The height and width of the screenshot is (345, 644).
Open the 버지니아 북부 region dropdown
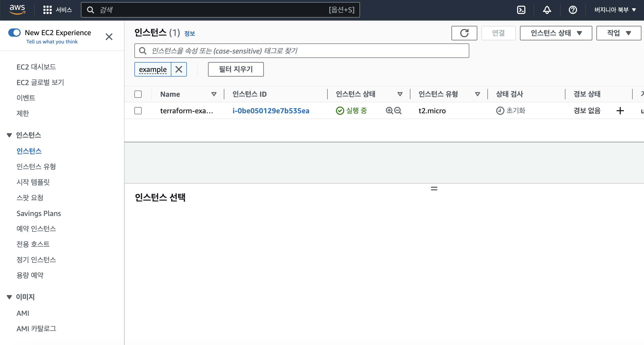pos(615,10)
